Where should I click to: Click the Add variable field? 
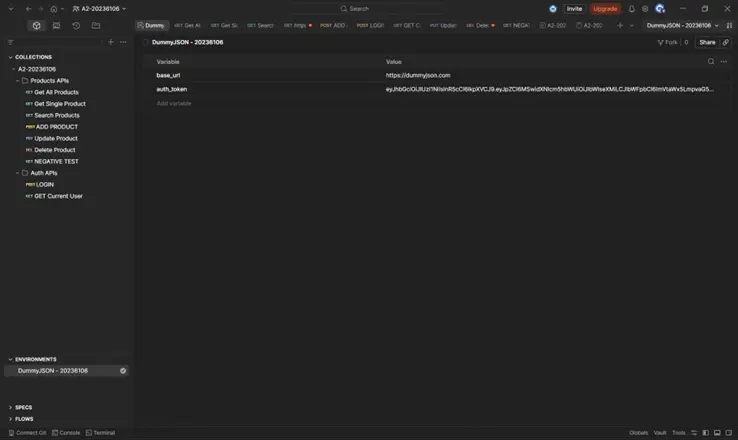click(174, 104)
